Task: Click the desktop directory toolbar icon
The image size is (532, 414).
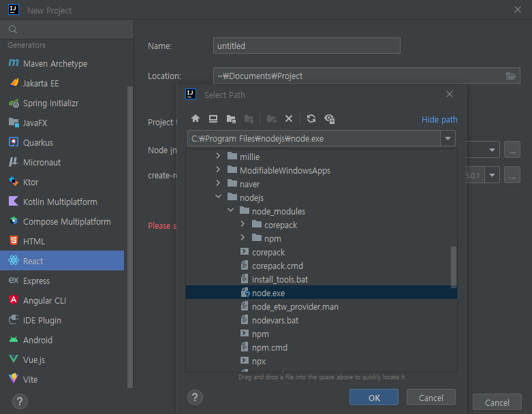Action: [x=213, y=118]
